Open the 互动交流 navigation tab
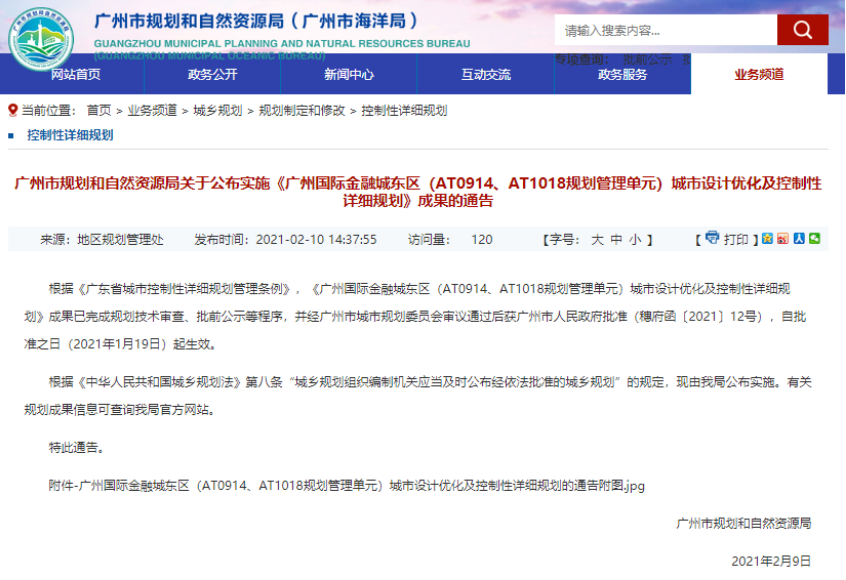 [x=486, y=74]
